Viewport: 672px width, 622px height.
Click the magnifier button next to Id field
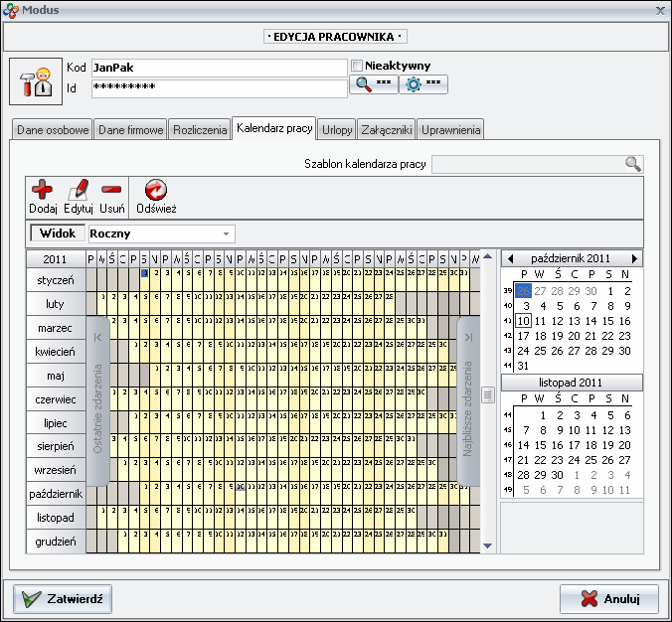[373, 85]
